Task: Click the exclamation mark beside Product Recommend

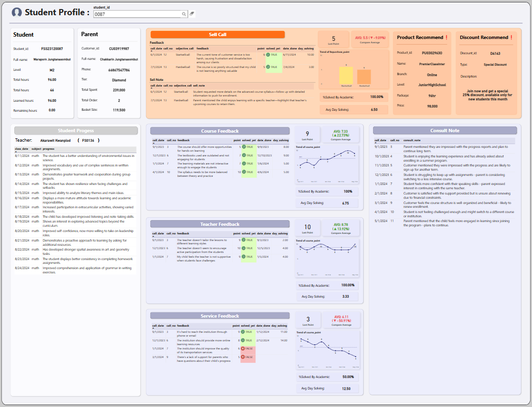Action: pyautogui.click(x=446, y=37)
